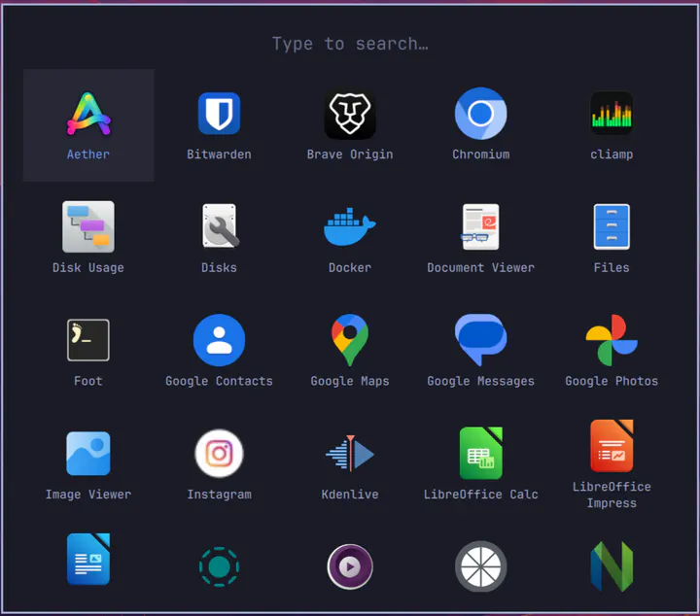Click the Bitwarden label

(219, 154)
